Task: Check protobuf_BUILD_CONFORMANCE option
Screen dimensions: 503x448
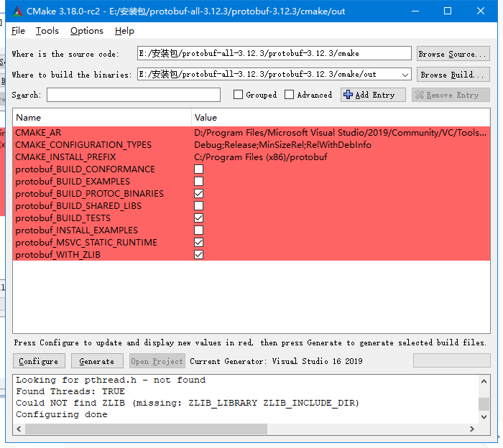Action: coord(199,169)
